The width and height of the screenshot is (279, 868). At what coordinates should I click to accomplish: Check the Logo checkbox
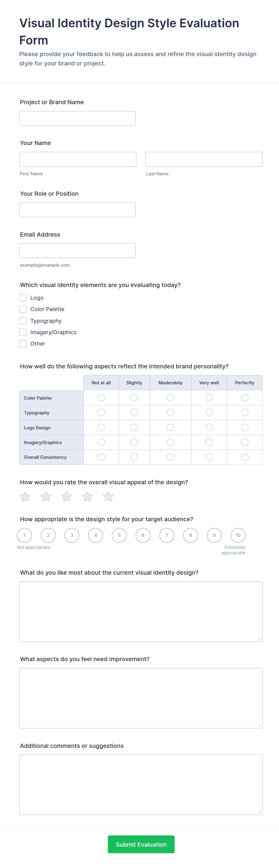[23, 298]
